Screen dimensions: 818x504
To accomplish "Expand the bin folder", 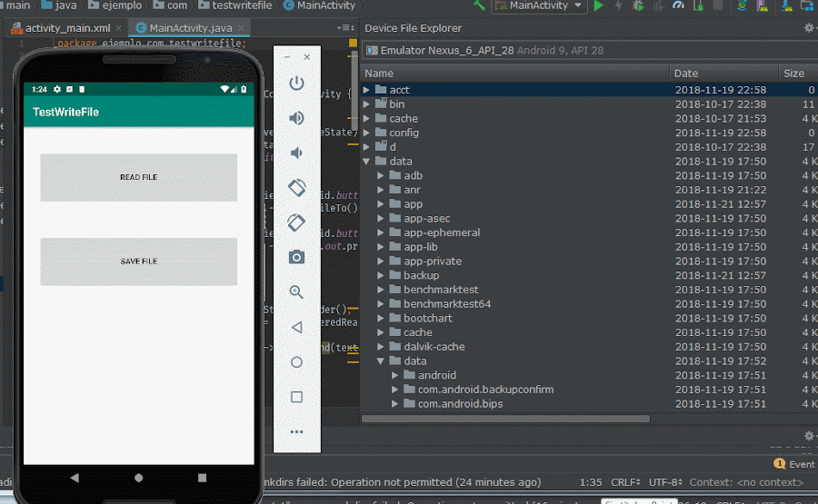I will (x=366, y=104).
